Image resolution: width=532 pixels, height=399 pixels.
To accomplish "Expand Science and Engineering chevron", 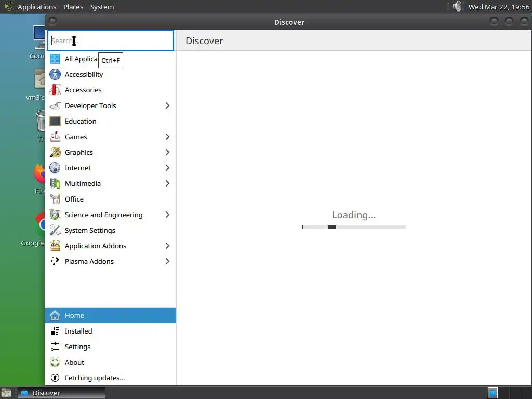I will [x=167, y=215].
